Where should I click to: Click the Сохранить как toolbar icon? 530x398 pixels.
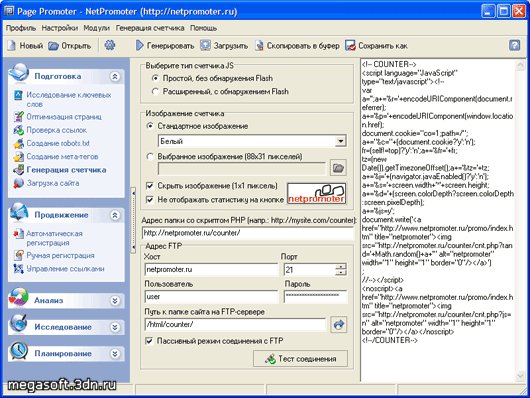click(350, 46)
